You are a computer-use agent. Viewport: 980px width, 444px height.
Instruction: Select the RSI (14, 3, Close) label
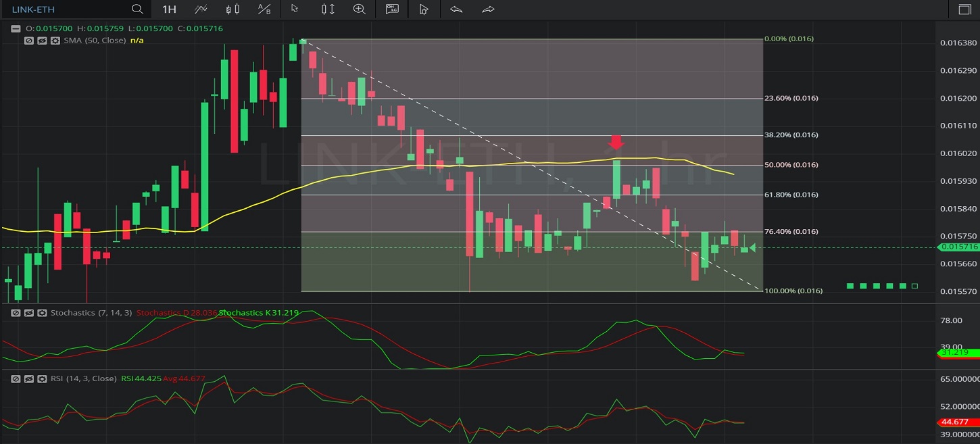(x=84, y=378)
